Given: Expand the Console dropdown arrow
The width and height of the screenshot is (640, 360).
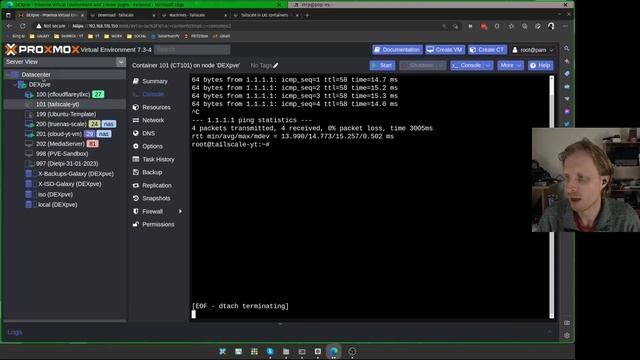Looking at the screenshot, I should 488,65.
